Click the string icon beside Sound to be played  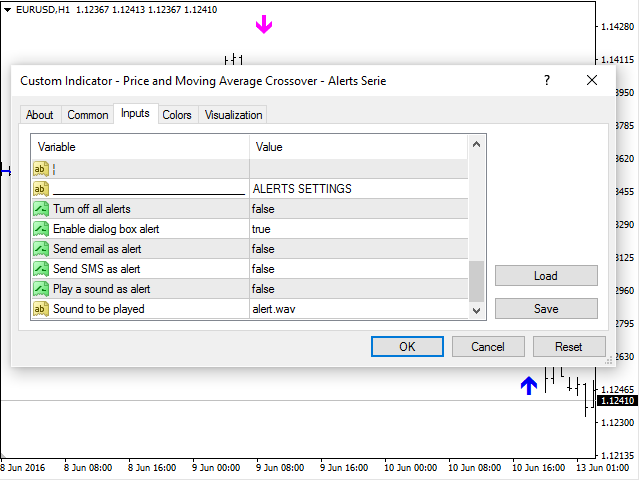(41, 309)
